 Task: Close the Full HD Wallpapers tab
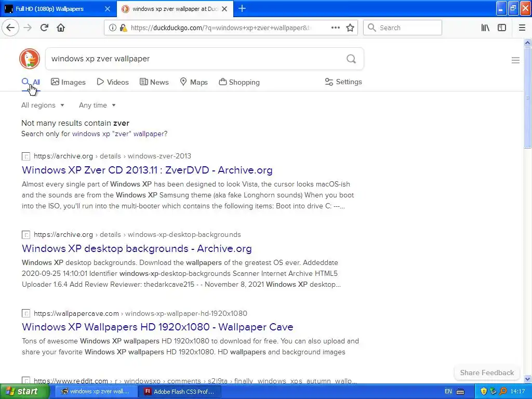point(107,9)
